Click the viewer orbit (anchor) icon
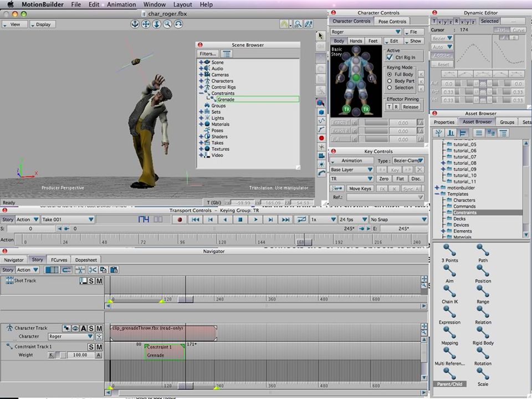 coord(135,24)
